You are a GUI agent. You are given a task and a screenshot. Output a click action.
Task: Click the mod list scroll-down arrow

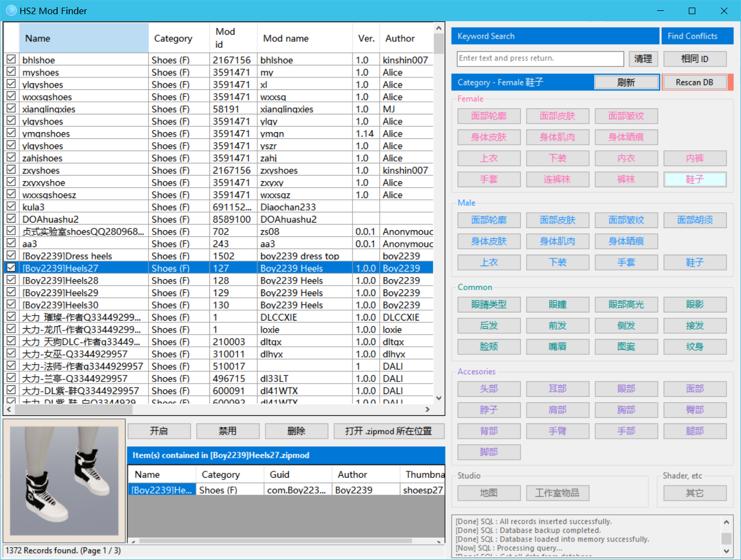coord(439,398)
